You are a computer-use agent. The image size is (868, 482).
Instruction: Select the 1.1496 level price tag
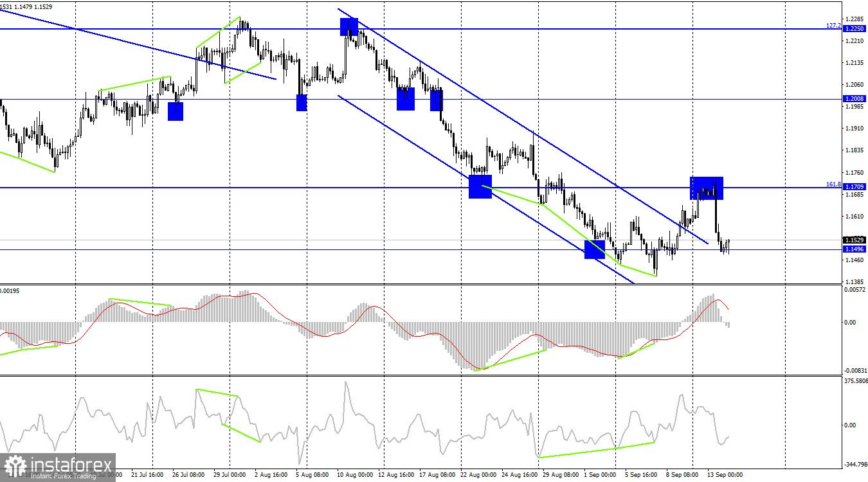pos(854,249)
